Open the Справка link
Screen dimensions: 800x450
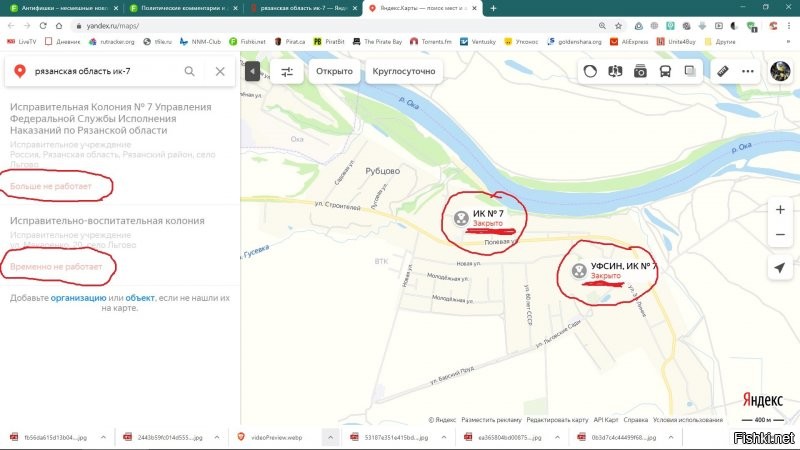point(636,420)
